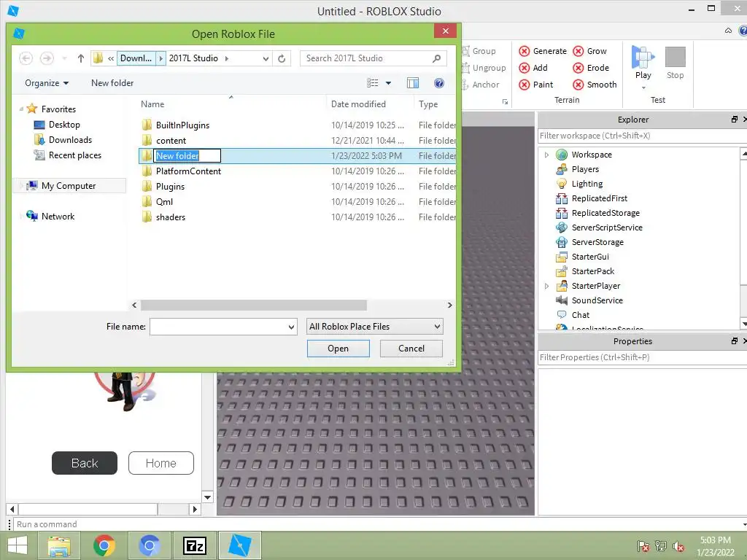Click the Play test icon

pos(643,57)
